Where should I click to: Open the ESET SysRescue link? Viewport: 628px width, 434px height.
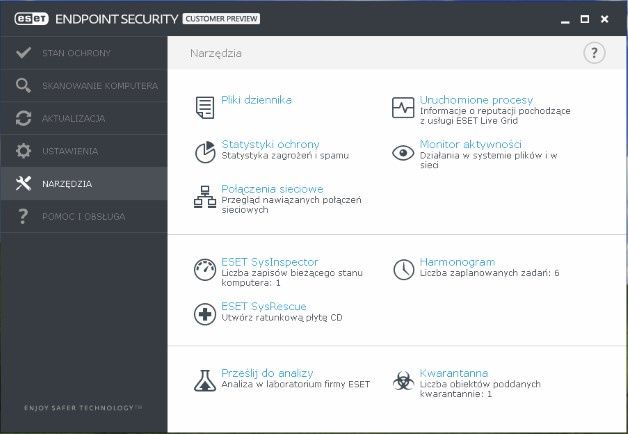pyautogui.click(x=264, y=306)
